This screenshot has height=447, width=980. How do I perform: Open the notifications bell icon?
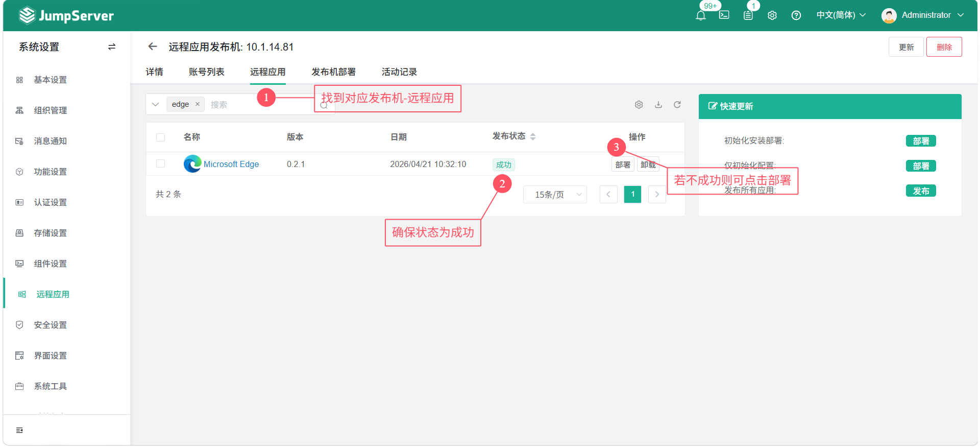pos(700,15)
